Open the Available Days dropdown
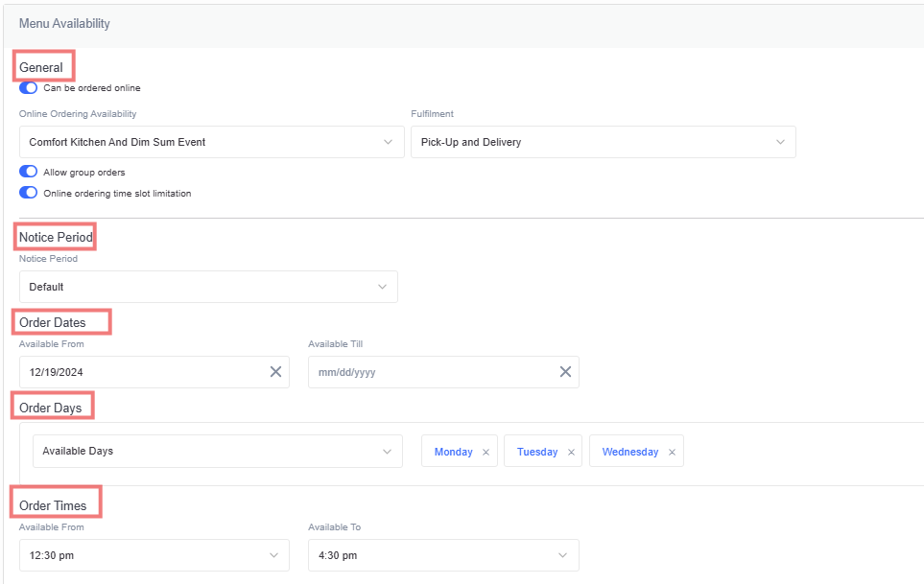Viewport: 924px width, 584px height. [x=218, y=452]
